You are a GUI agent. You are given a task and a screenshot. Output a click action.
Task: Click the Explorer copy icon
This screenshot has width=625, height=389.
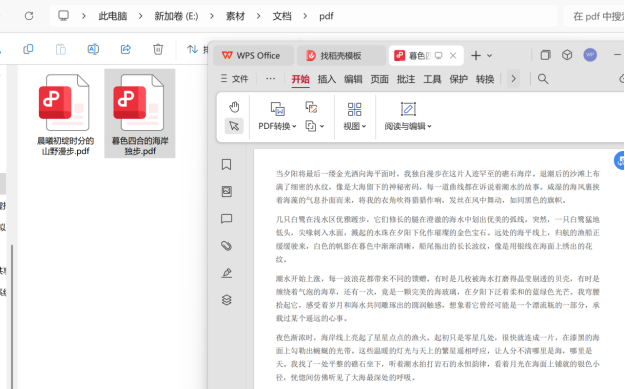[x=28, y=49]
